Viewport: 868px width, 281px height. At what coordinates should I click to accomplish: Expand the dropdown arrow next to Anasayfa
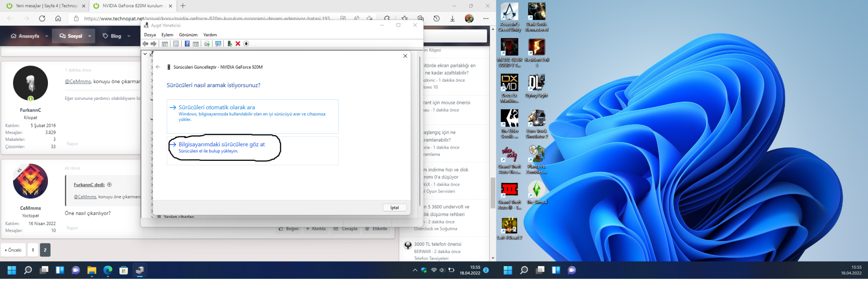(47, 36)
